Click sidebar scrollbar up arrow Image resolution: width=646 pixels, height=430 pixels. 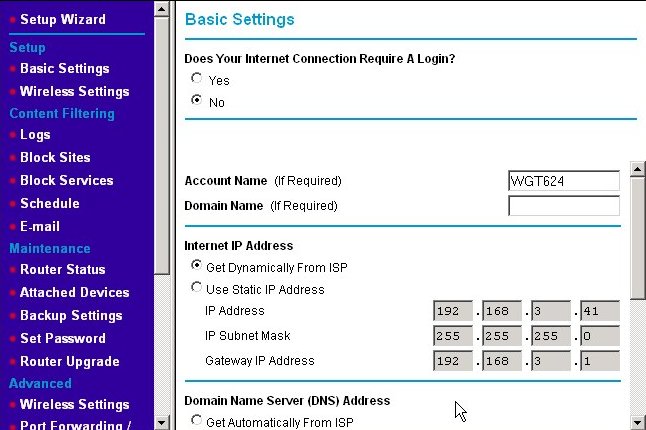(x=162, y=9)
